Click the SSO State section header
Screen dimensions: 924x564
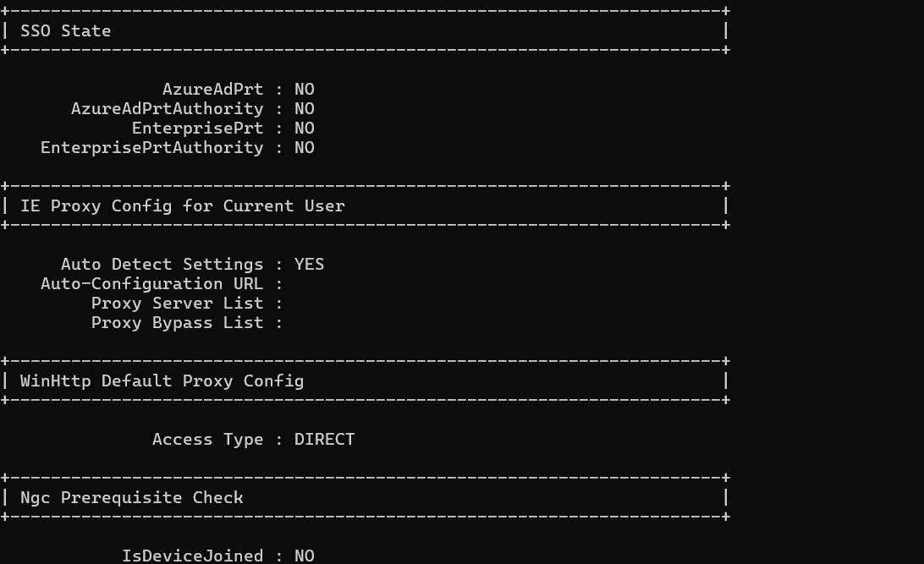point(65,30)
